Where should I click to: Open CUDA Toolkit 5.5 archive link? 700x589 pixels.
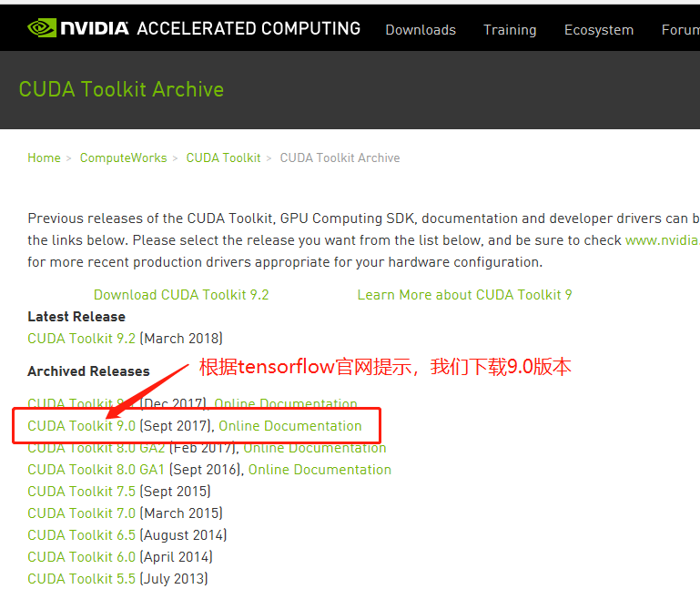pos(81,579)
